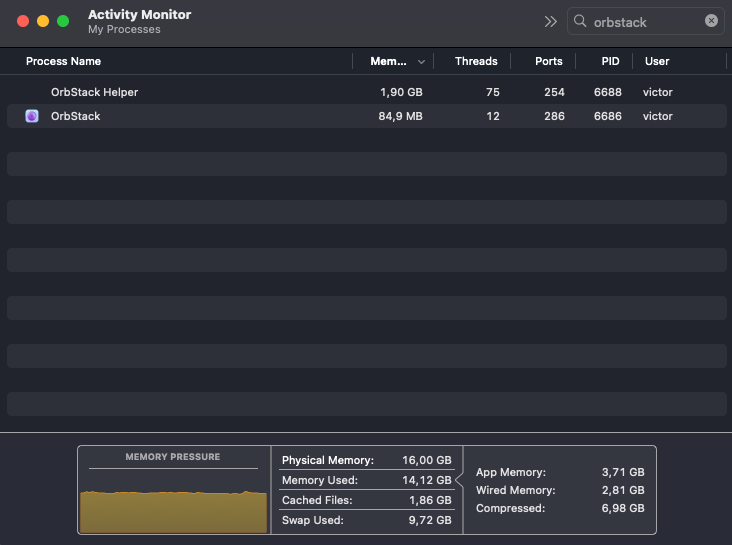Viewport: 732px width, 545px height.
Task: Select the OrbStack process name
Action: coord(76,116)
